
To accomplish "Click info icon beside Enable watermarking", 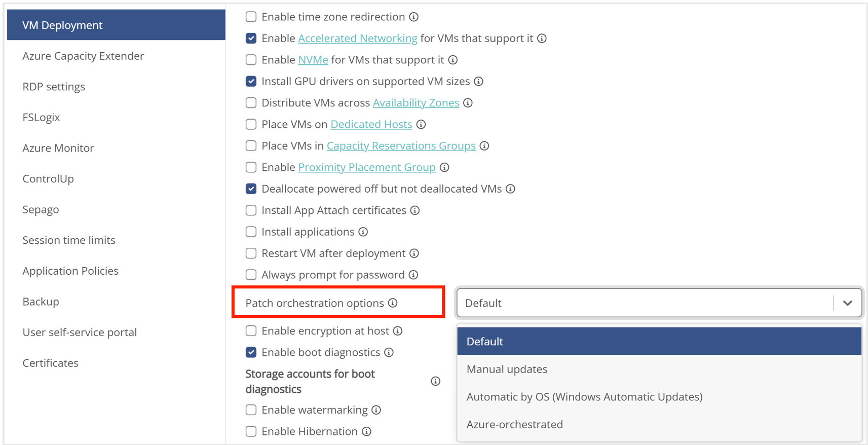I will tap(376, 410).
